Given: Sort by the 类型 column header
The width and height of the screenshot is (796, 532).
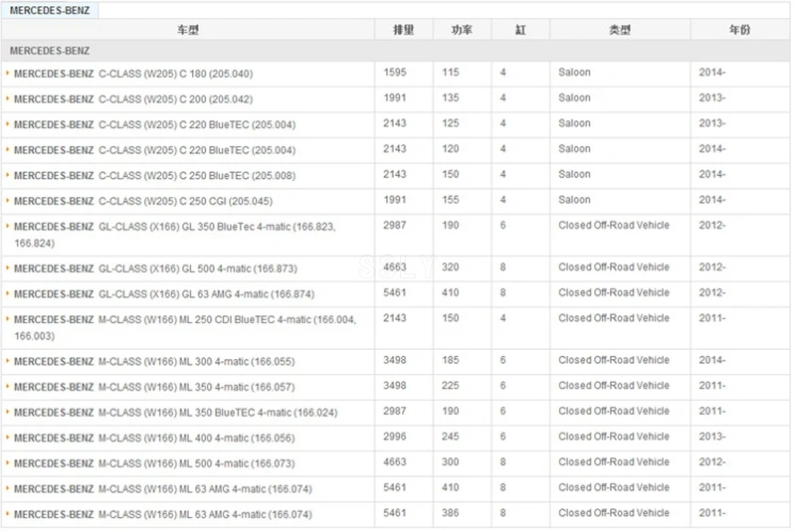Looking at the screenshot, I should [x=620, y=30].
